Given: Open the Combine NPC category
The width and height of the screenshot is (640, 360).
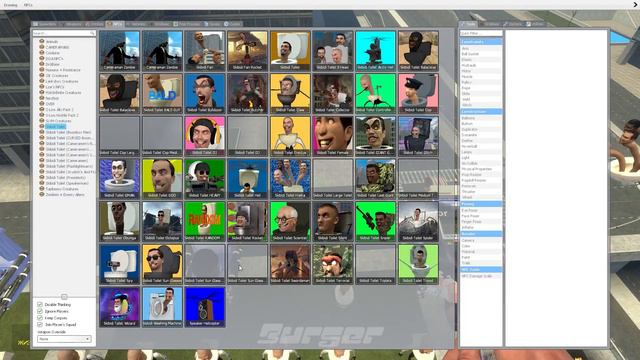Looking at the screenshot, I should (52, 53).
